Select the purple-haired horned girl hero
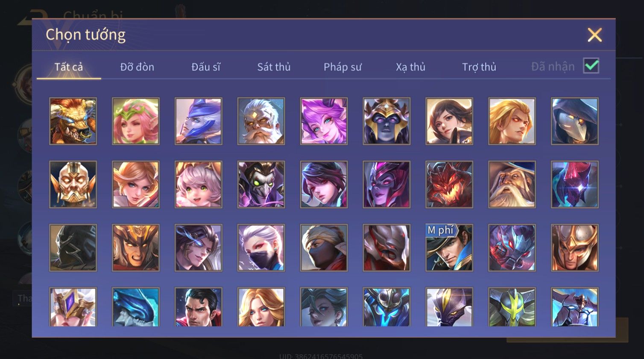Image resolution: width=644 pixels, height=359 pixels. click(324, 121)
